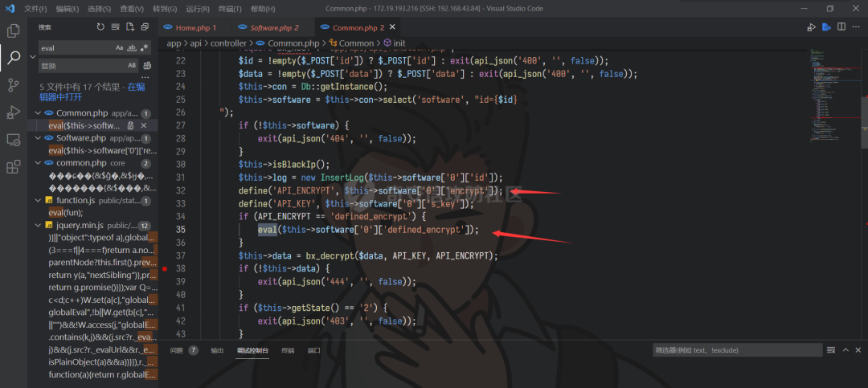Select Software.php eval($this->software result line
868x388 pixels.
click(x=103, y=150)
